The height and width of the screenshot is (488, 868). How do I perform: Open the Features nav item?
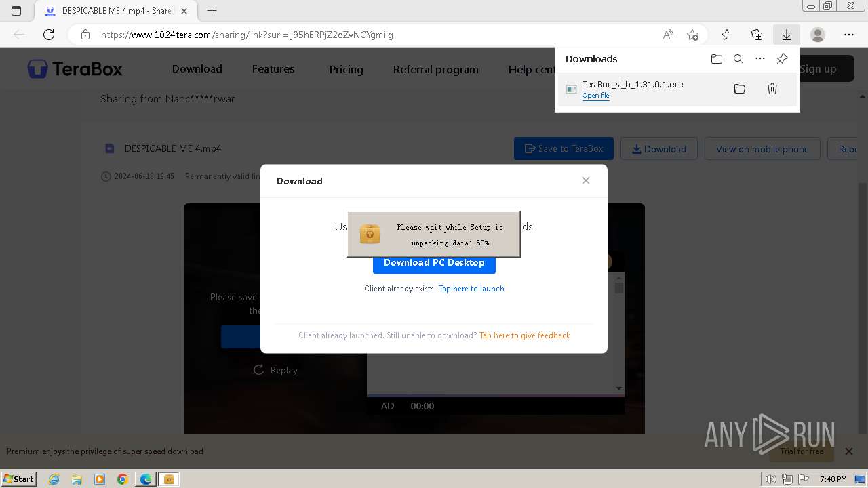(273, 69)
